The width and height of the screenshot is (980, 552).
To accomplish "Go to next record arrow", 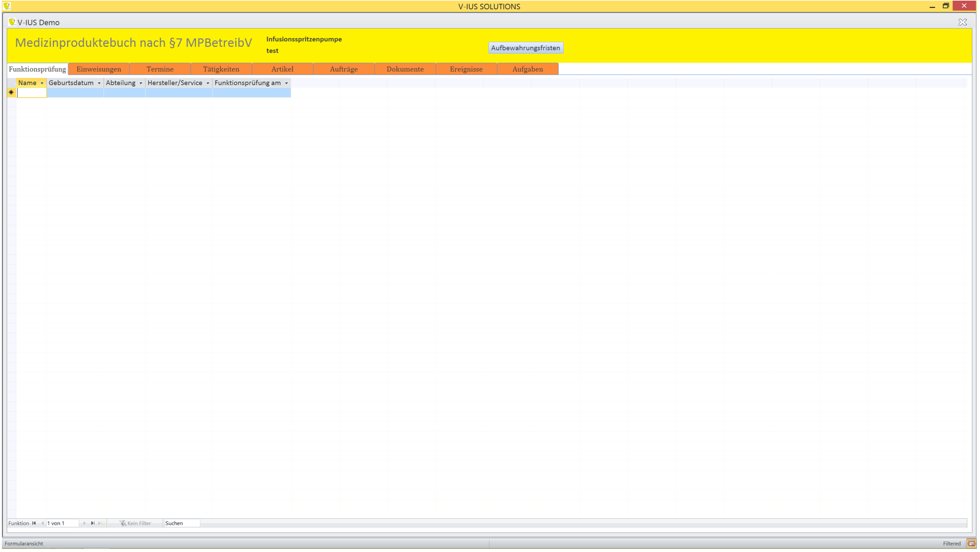I will pos(85,524).
